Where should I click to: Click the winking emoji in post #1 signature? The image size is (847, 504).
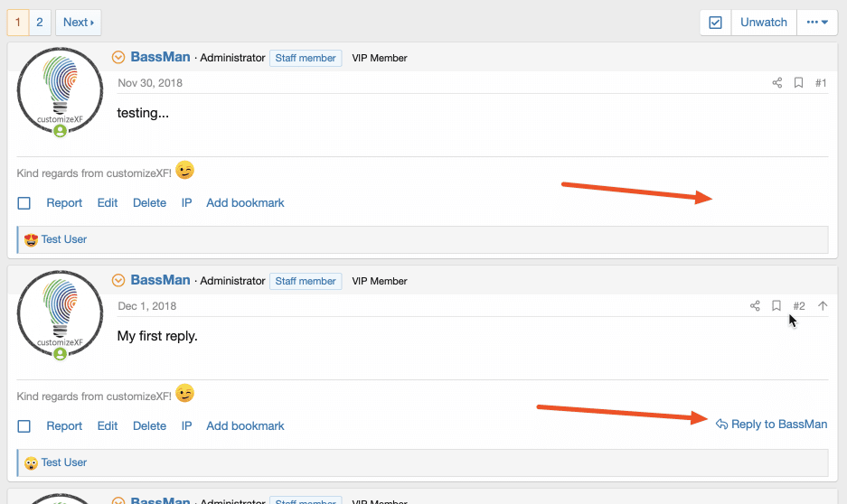184,170
